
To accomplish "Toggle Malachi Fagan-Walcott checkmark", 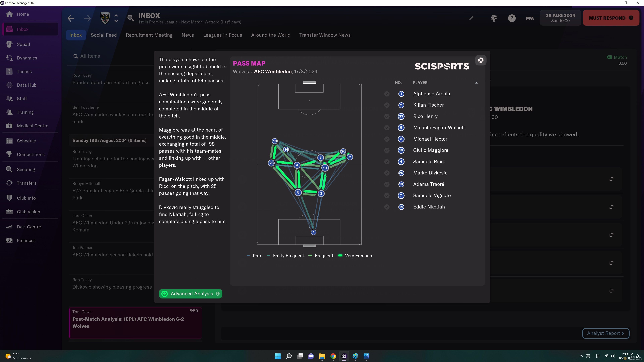I will (x=387, y=128).
